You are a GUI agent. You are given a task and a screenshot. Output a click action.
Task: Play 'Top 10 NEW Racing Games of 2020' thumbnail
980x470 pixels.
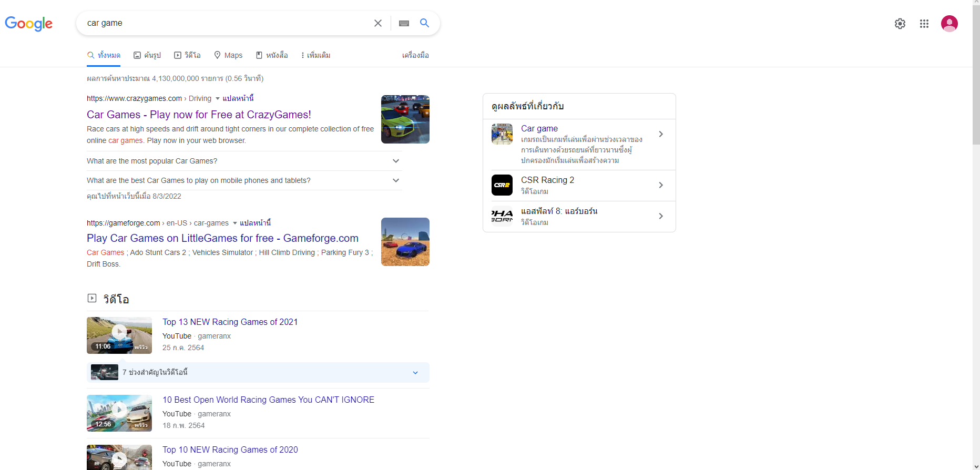click(119, 457)
